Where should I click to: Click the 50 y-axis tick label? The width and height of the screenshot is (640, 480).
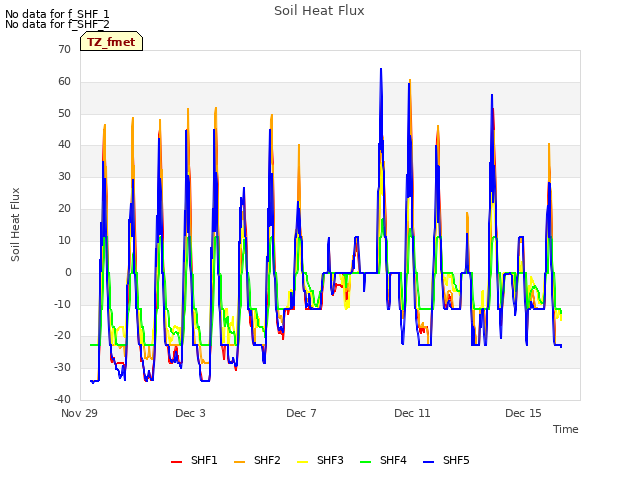64,113
